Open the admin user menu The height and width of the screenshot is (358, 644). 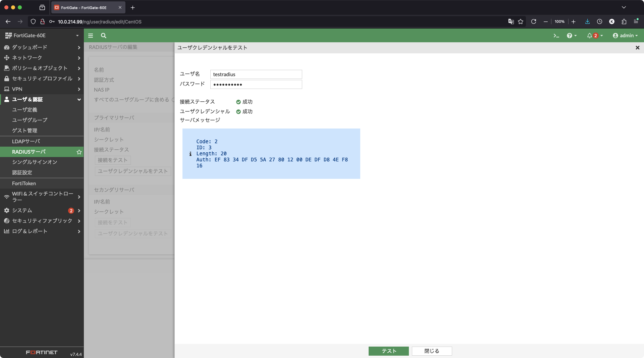tap(625, 36)
